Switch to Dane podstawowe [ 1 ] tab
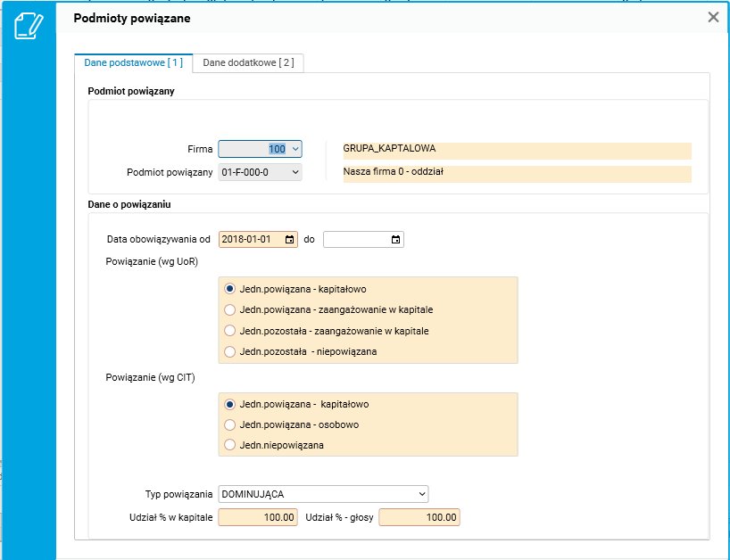 tap(133, 62)
